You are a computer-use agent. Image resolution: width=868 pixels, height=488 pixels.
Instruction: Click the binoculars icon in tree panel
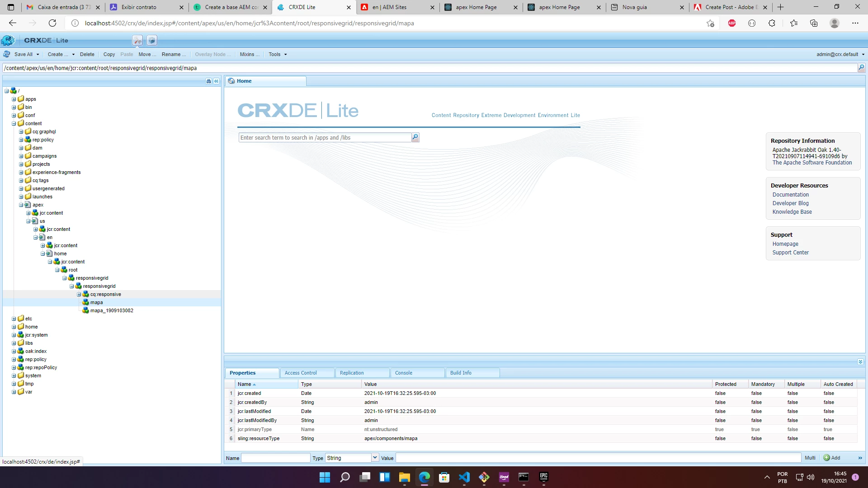tap(208, 81)
